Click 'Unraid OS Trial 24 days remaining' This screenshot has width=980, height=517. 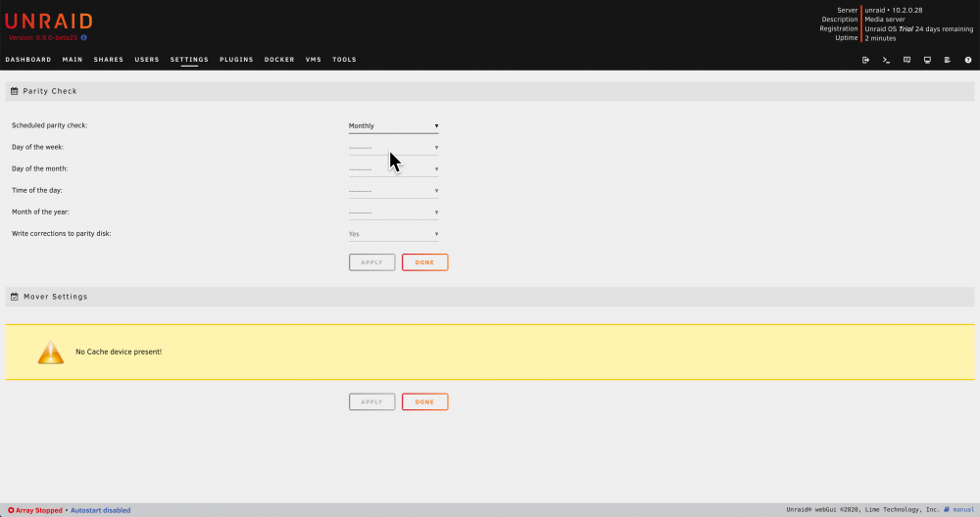(x=919, y=28)
